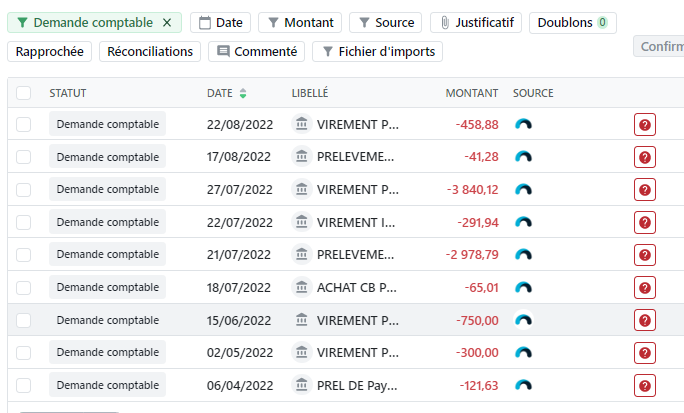Click the bank icon beside ACHAT CB label

[301, 287]
